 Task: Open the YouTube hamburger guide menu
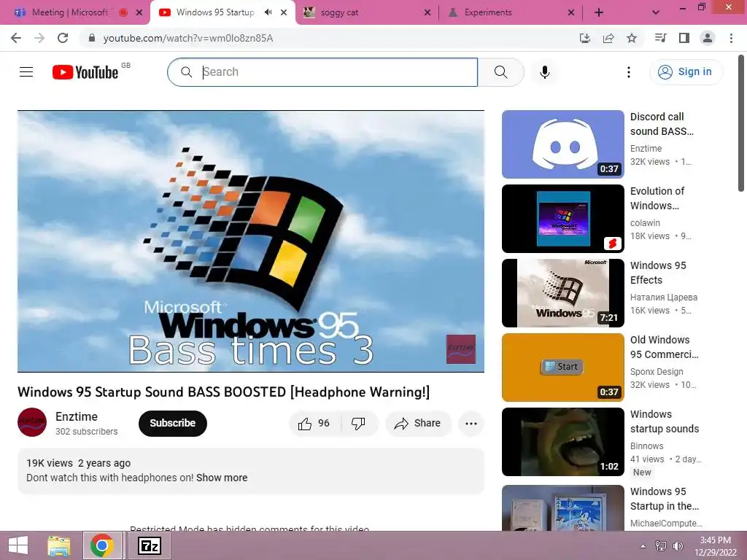pyautogui.click(x=26, y=72)
